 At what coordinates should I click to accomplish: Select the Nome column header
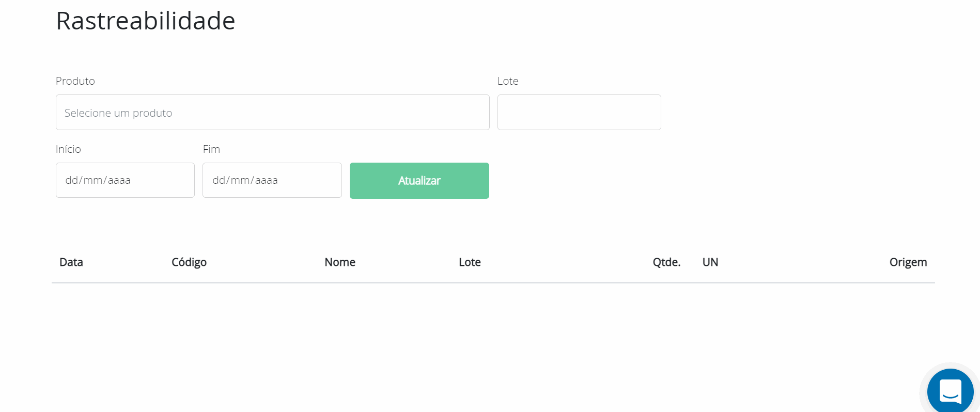340,262
